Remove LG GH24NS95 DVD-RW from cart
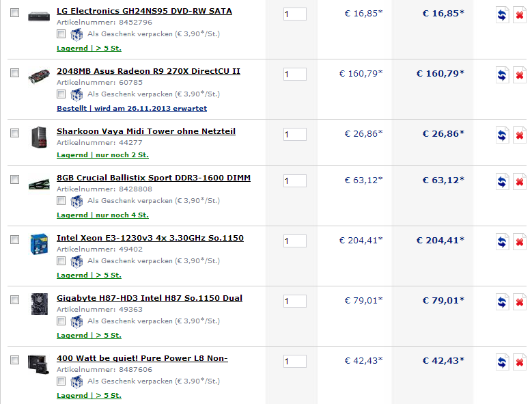The image size is (532, 404). tap(519, 16)
